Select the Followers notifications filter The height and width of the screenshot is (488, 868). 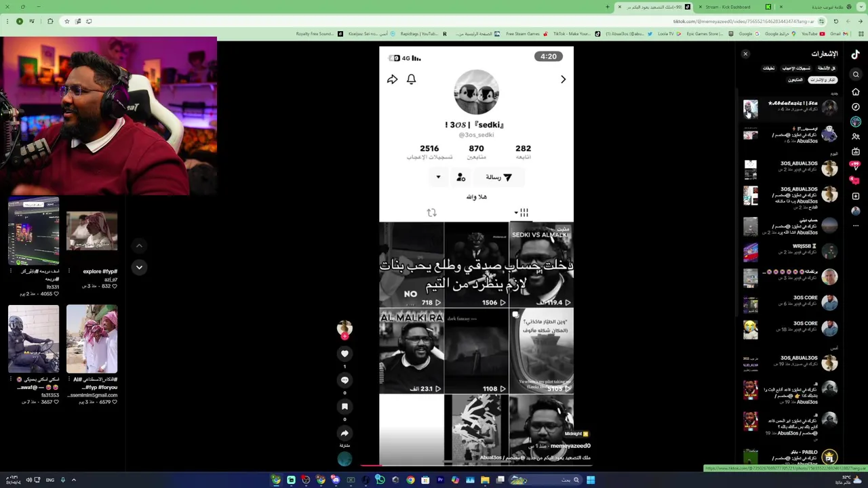pyautogui.click(x=795, y=80)
